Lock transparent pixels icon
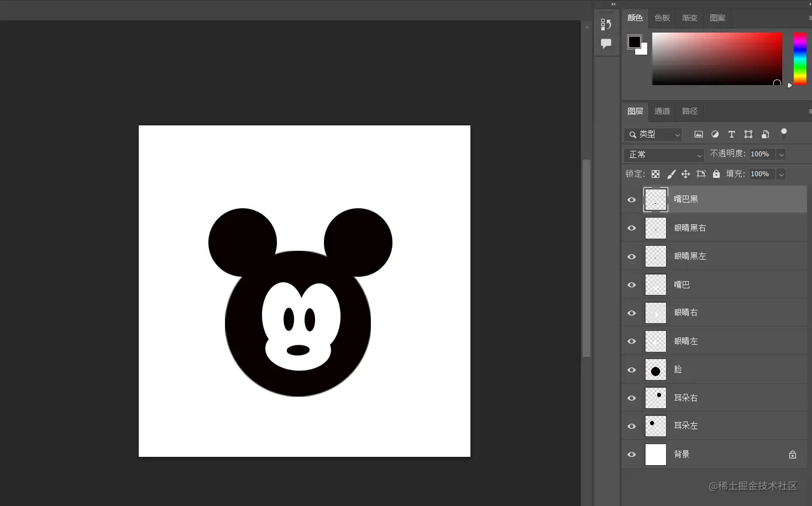Screen dimensions: 812x506 tap(656, 174)
